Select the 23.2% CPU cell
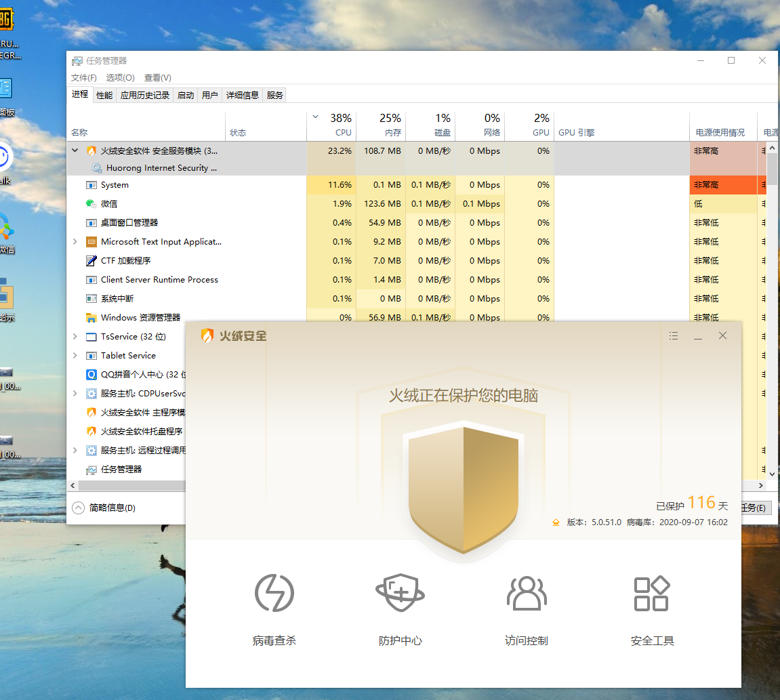 (x=331, y=150)
